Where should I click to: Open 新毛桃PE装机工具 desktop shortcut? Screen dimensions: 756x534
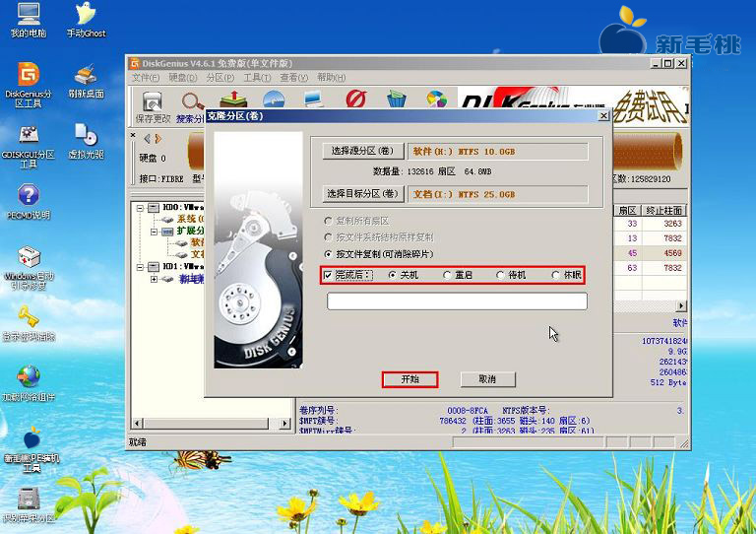[x=31, y=449]
